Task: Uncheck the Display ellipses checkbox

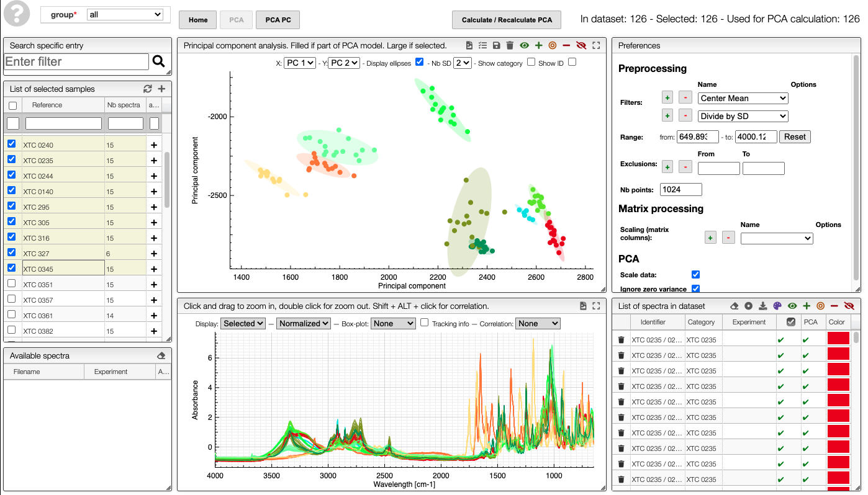Action: tap(419, 62)
